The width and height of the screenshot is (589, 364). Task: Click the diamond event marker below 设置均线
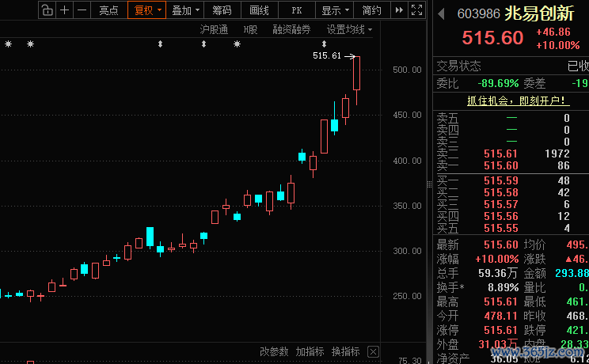click(324, 44)
